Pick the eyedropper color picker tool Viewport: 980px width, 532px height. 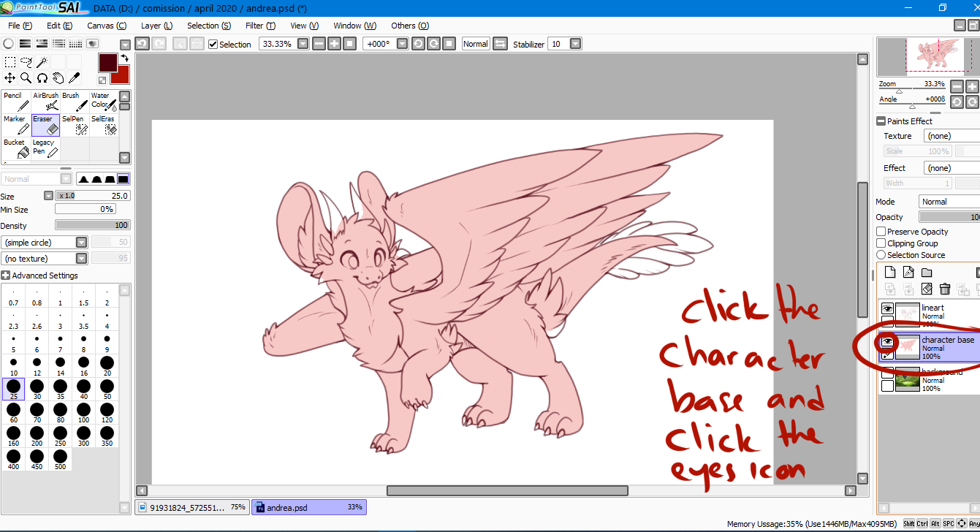[74, 78]
